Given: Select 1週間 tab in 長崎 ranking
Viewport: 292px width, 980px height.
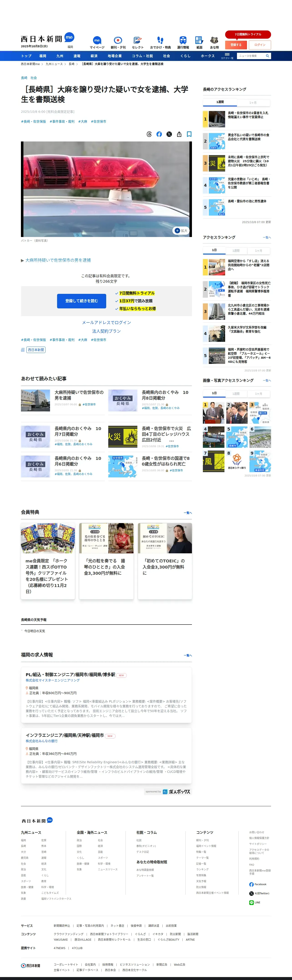Looking at the screenshot, I should (x=220, y=102).
